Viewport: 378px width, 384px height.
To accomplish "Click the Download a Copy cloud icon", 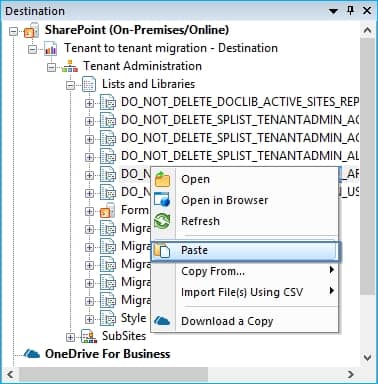I will 162,321.
